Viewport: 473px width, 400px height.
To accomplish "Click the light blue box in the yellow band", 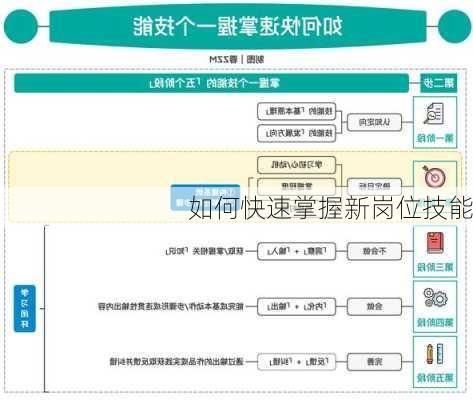I will click(x=205, y=197).
